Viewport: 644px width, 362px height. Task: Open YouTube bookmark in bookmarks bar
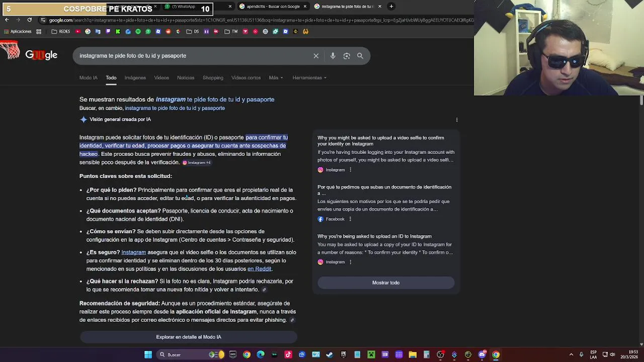78,31
